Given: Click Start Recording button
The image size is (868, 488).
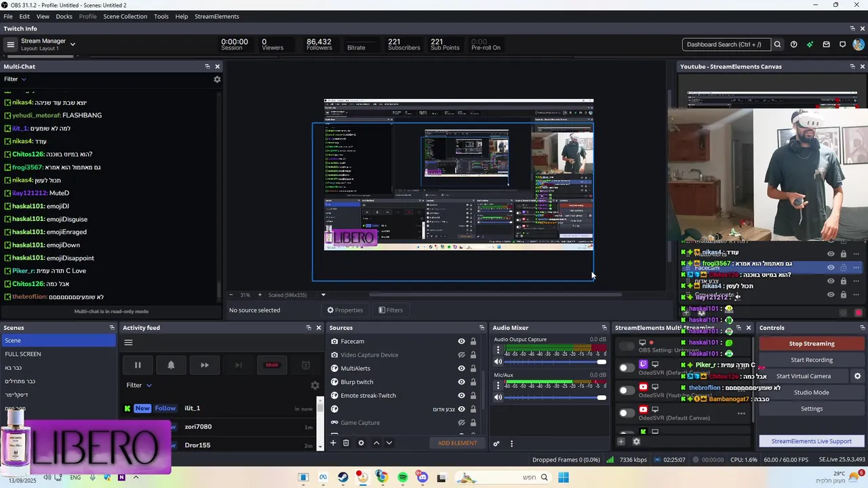Looking at the screenshot, I should pyautogui.click(x=812, y=360).
